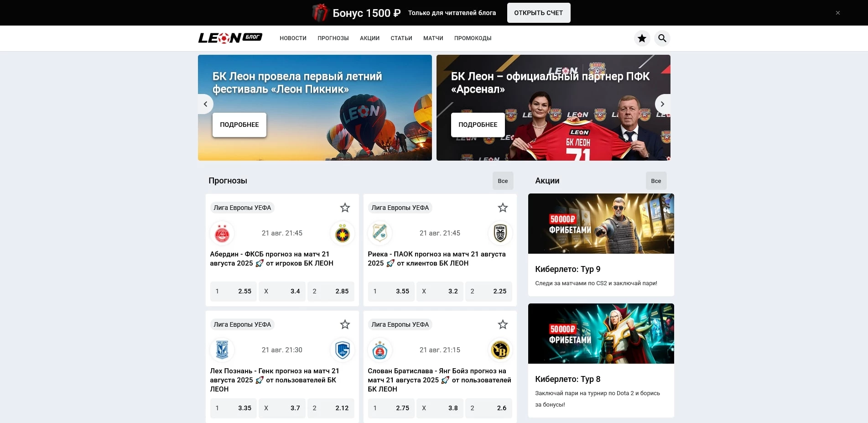868x423 pixels.
Task: Select odds 2.55 for Абердин win
Action: pyautogui.click(x=234, y=291)
